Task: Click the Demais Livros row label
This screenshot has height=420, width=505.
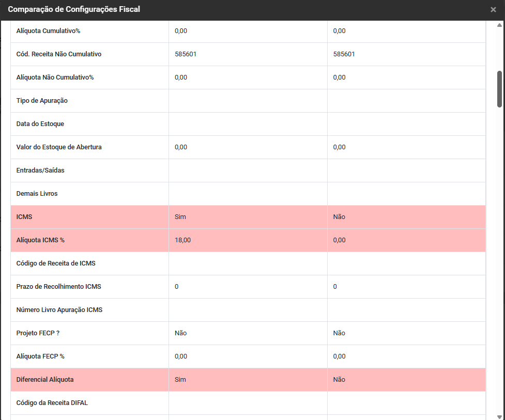Action: click(x=37, y=194)
